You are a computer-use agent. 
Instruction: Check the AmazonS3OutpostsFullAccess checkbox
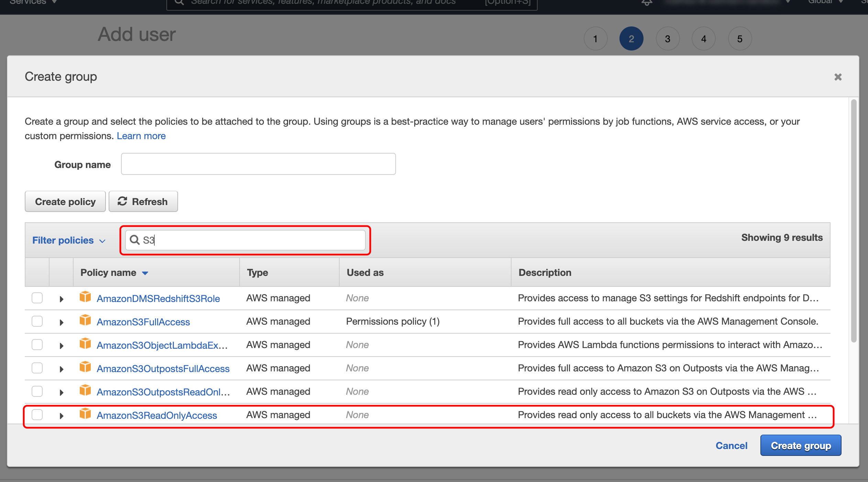pyautogui.click(x=37, y=368)
